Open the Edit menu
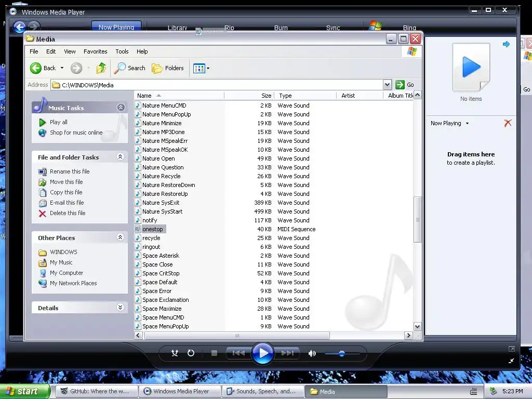The width and height of the screenshot is (532, 399). pyautogui.click(x=51, y=51)
